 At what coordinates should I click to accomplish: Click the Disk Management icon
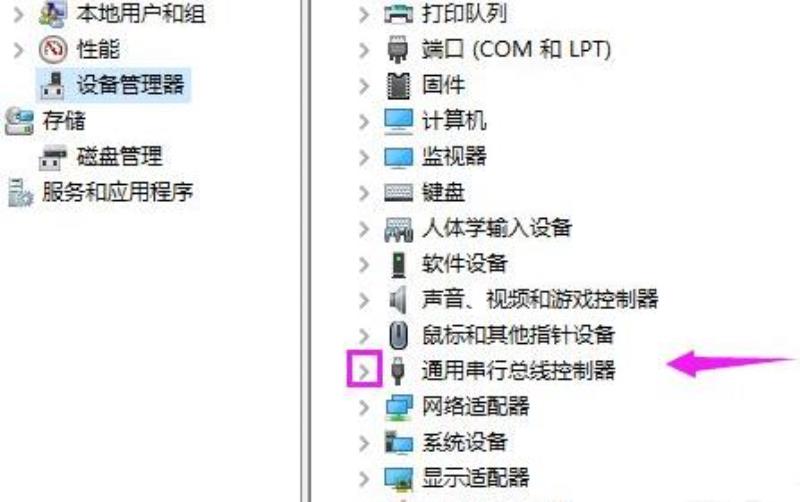coord(53,157)
